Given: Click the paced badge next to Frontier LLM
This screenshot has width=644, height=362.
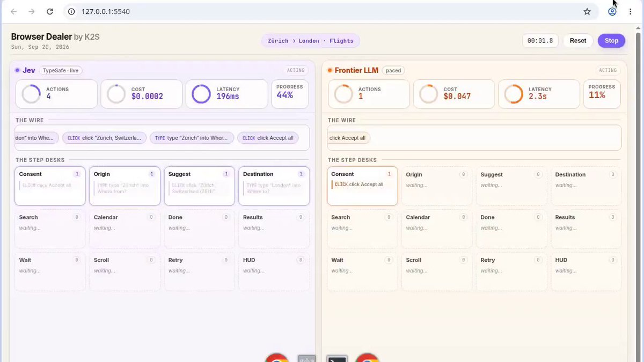Looking at the screenshot, I should pyautogui.click(x=393, y=70).
